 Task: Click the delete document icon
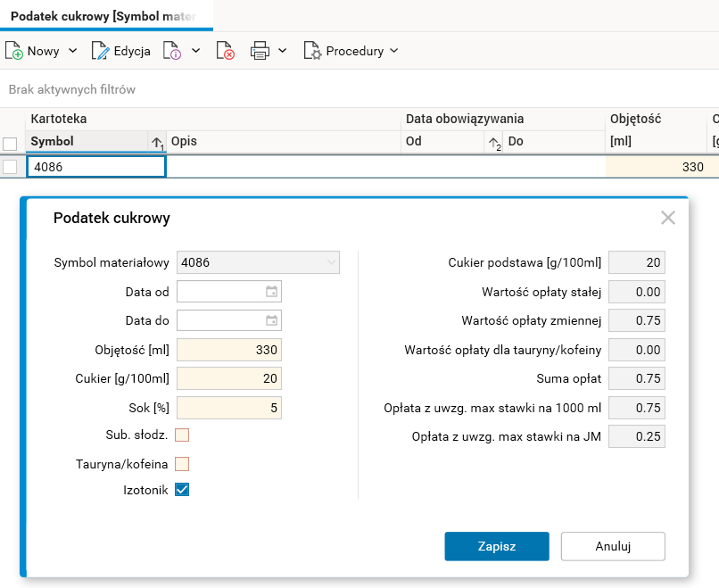(x=226, y=51)
